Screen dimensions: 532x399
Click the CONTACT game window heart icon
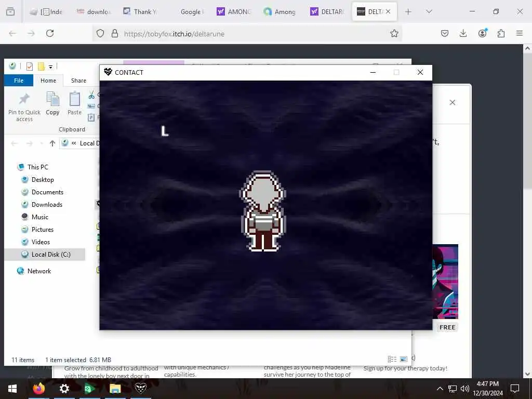[108, 72]
